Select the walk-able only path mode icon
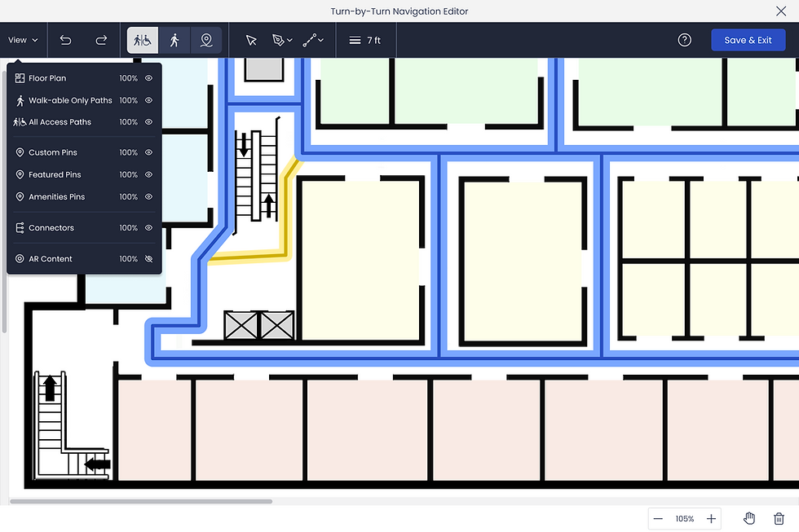799x532 pixels. click(x=174, y=40)
